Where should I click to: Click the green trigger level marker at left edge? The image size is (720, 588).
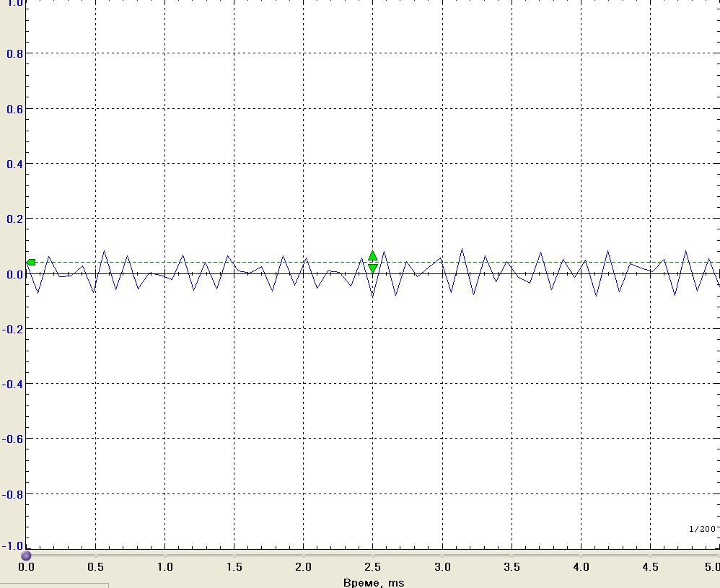pyautogui.click(x=31, y=263)
